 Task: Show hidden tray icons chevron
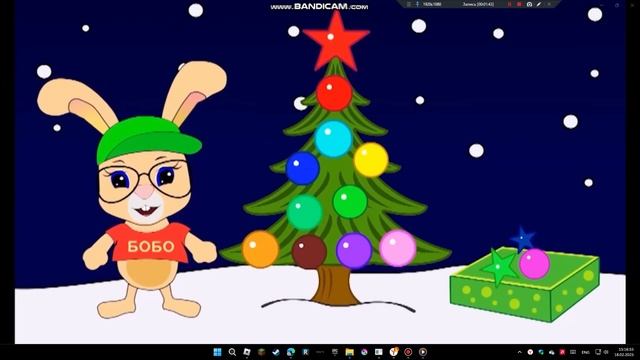(520, 352)
